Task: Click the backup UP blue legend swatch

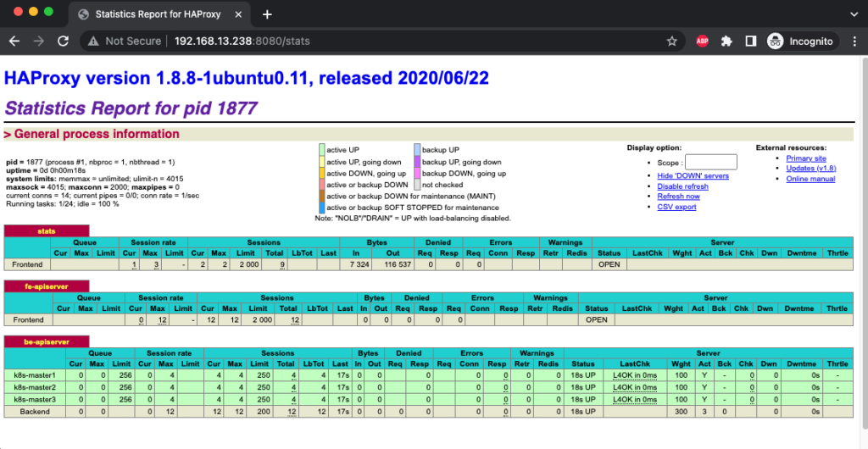Action: [x=417, y=149]
